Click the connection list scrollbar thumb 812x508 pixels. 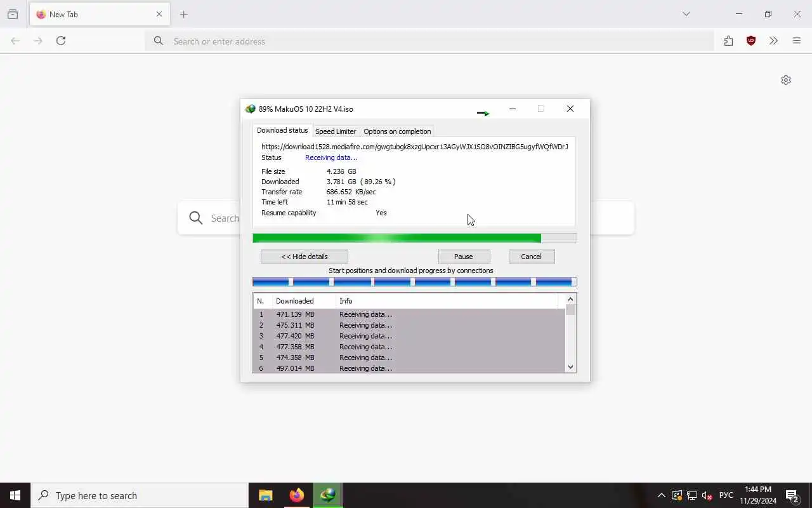(570, 310)
